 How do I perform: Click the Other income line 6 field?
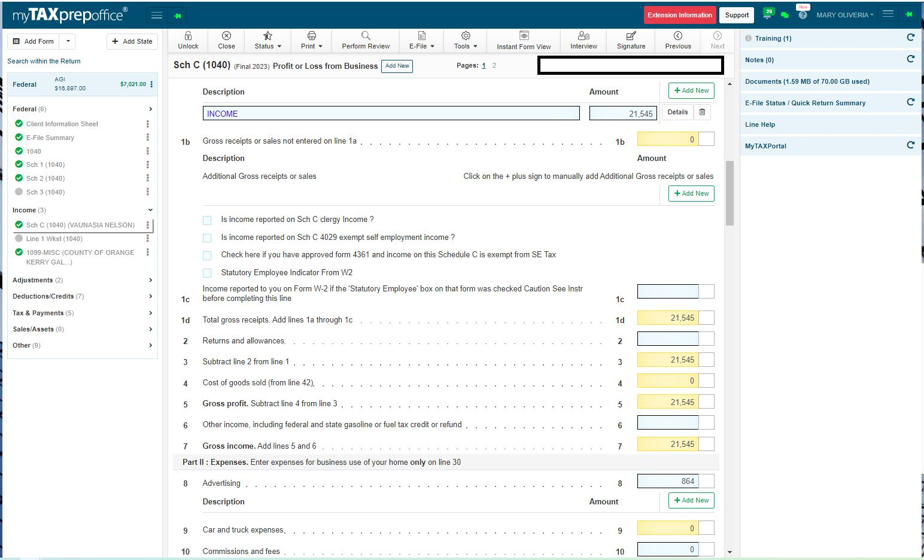click(x=668, y=422)
